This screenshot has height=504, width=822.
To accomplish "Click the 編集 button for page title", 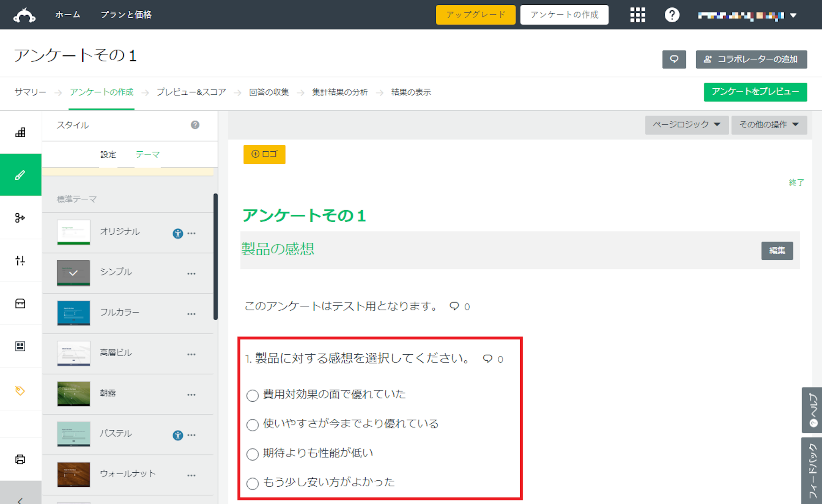I will (777, 251).
